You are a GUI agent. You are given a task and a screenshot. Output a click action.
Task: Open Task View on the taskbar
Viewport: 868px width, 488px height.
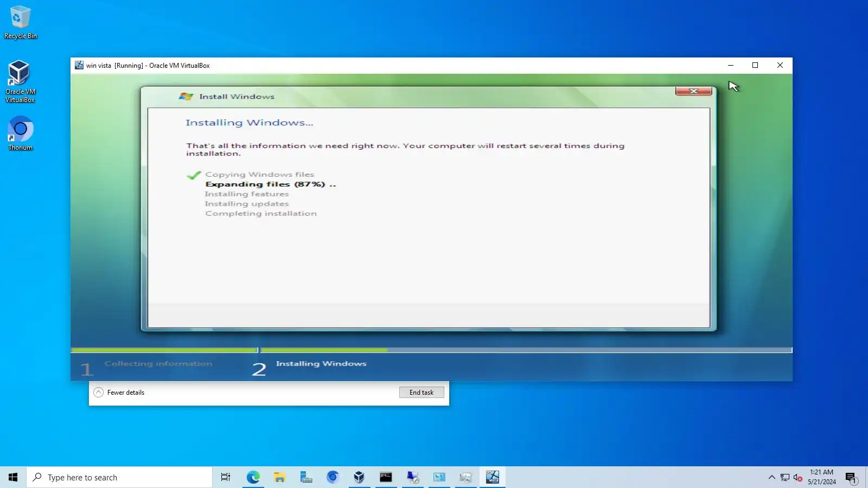pos(226,477)
